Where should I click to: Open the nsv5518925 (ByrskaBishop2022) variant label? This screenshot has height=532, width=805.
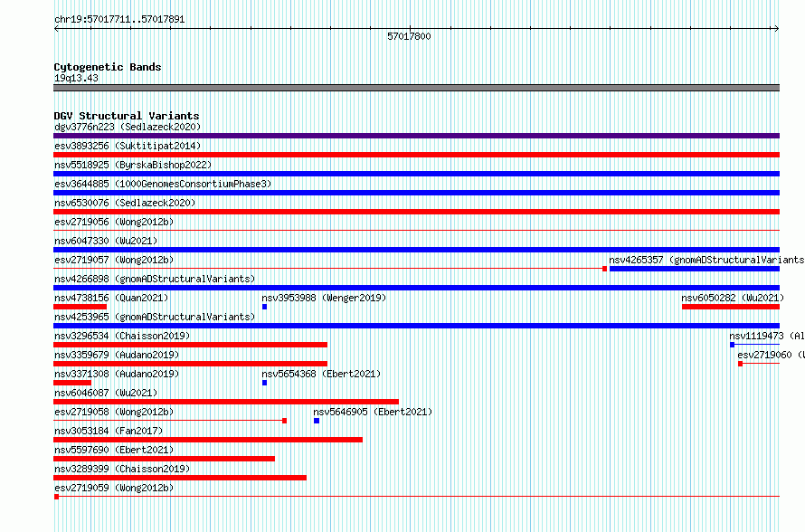pyautogui.click(x=133, y=165)
